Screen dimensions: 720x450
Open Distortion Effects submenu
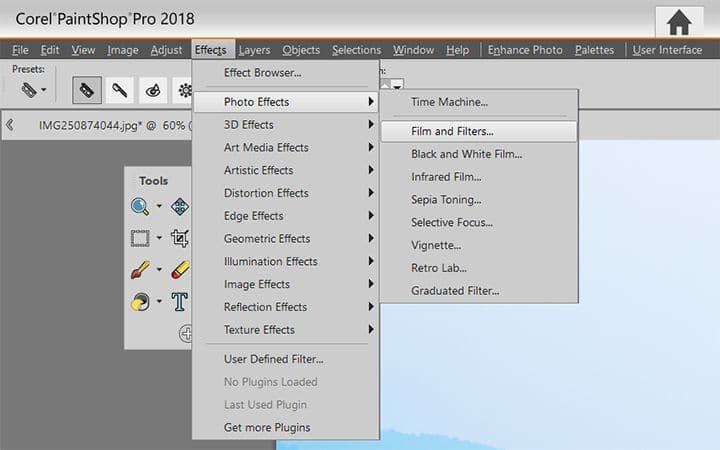285,193
